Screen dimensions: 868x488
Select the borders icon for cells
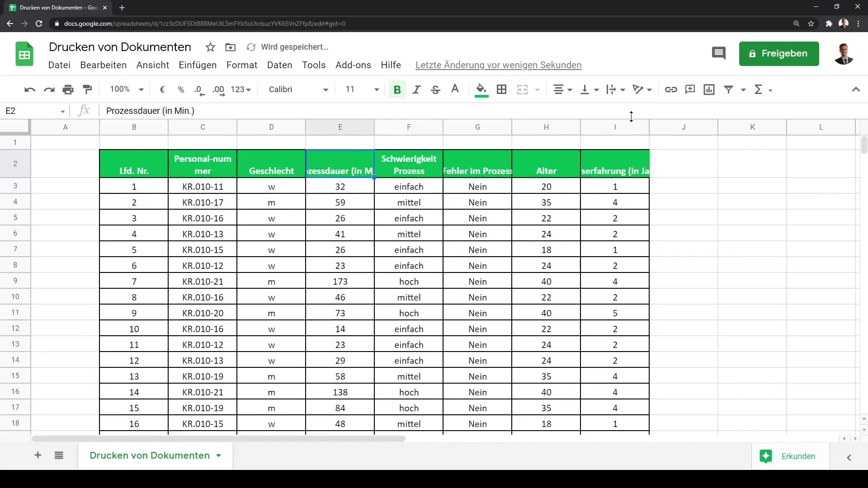pyautogui.click(x=502, y=89)
